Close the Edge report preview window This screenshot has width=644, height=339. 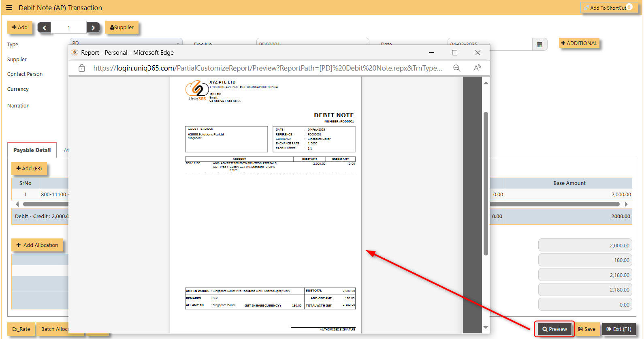click(478, 53)
